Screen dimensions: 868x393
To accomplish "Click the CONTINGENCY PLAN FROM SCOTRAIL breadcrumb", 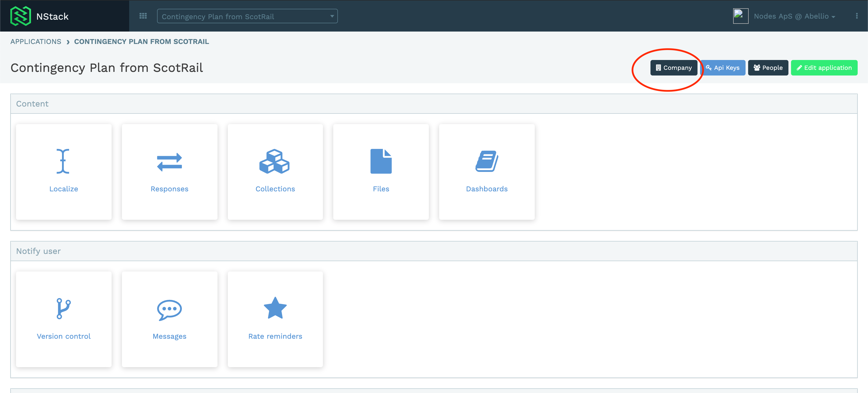I will 142,41.
